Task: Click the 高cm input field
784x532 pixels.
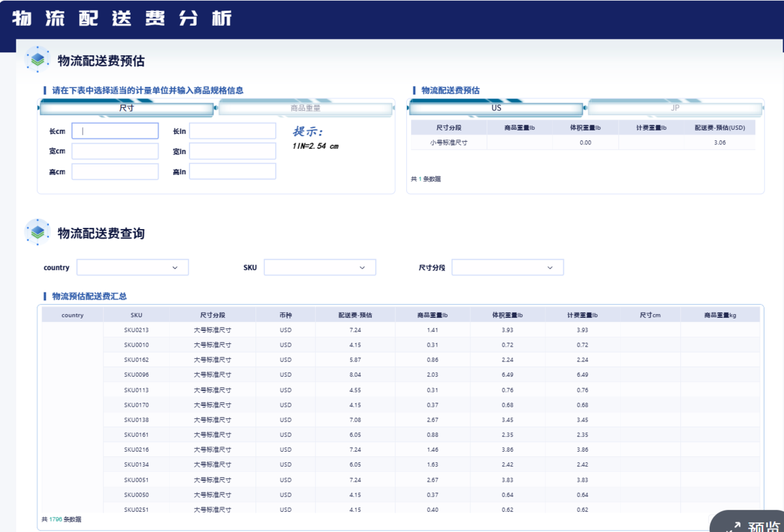Action: 115,172
